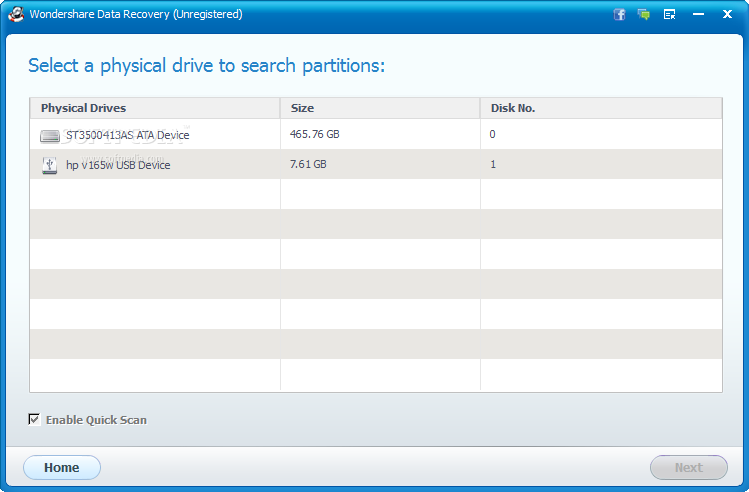749x492 pixels.
Task: Select hp v165w USB Device row
Action: [x=376, y=164]
